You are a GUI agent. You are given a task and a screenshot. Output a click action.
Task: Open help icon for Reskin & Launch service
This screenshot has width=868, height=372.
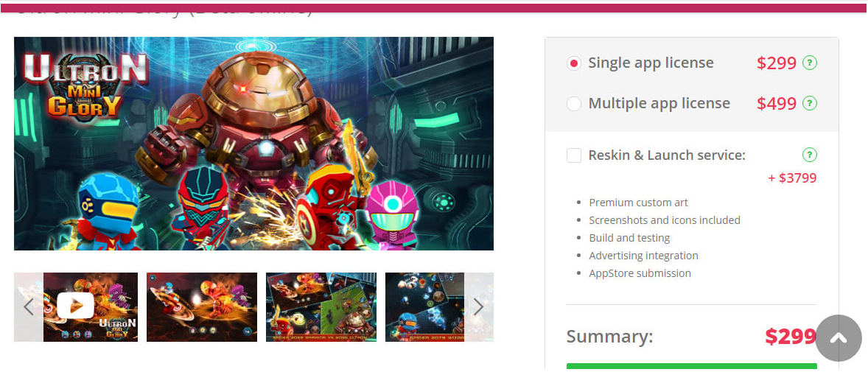809,155
